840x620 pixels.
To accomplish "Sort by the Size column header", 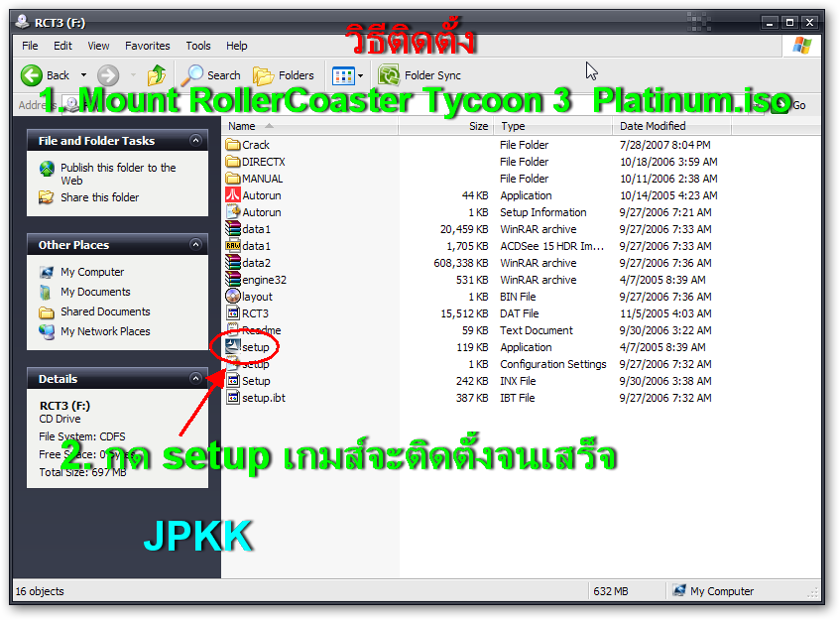I will (x=445, y=126).
